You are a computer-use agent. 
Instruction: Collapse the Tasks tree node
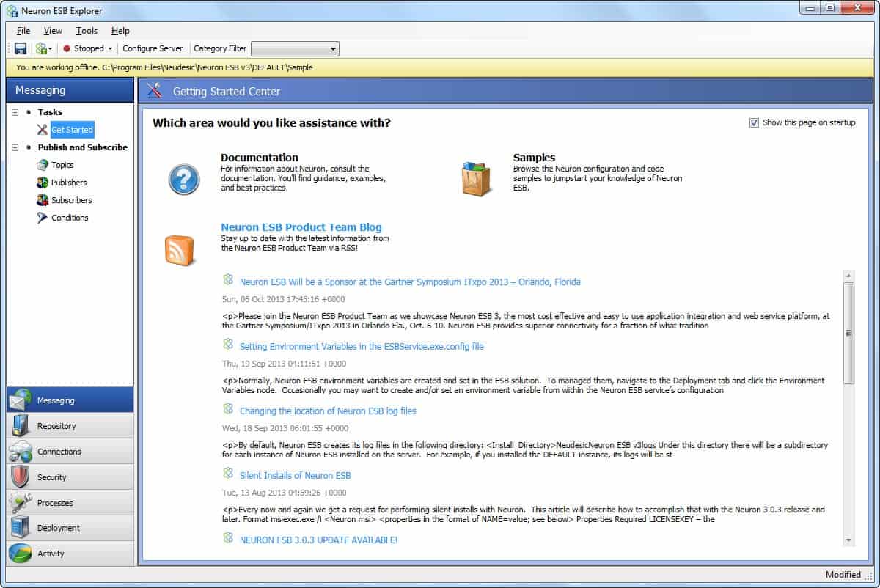point(15,112)
